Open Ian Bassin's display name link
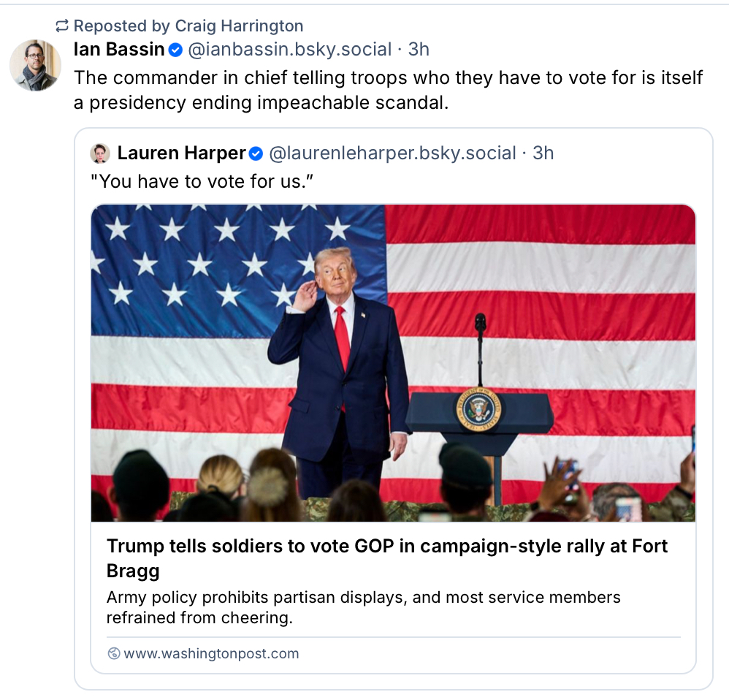This screenshot has width=729, height=700. click(119, 50)
